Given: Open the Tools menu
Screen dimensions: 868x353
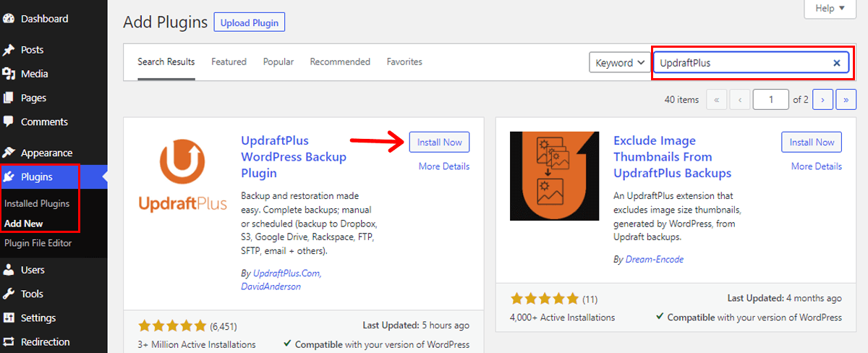Looking at the screenshot, I should tap(54, 294).
